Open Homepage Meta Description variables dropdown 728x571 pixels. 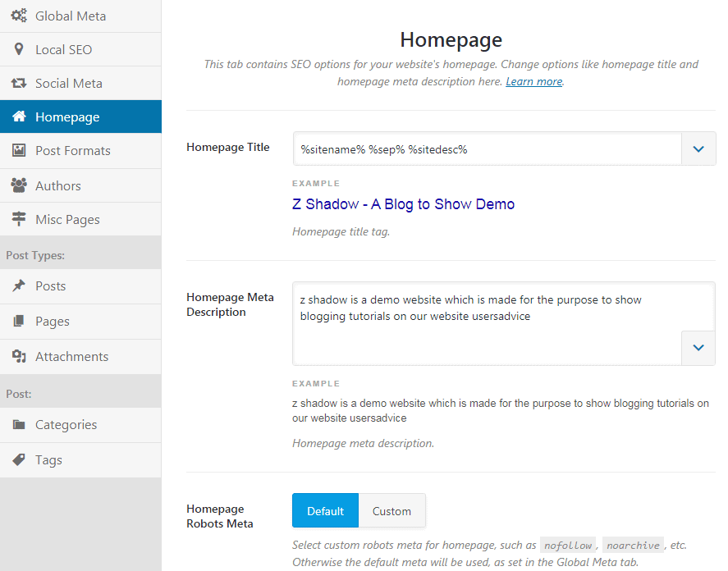click(698, 348)
